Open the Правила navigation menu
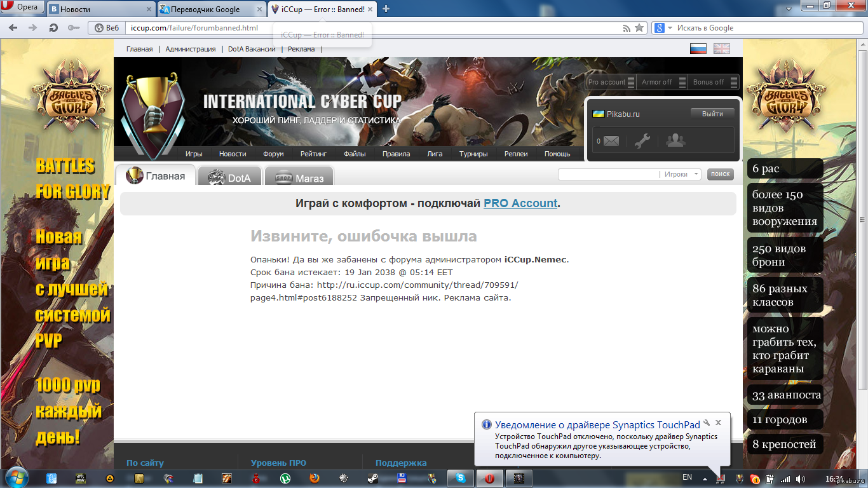 click(x=396, y=154)
